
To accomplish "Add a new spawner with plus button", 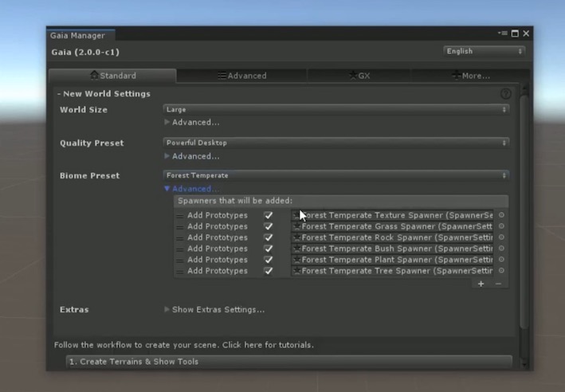I will pos(481,284).
